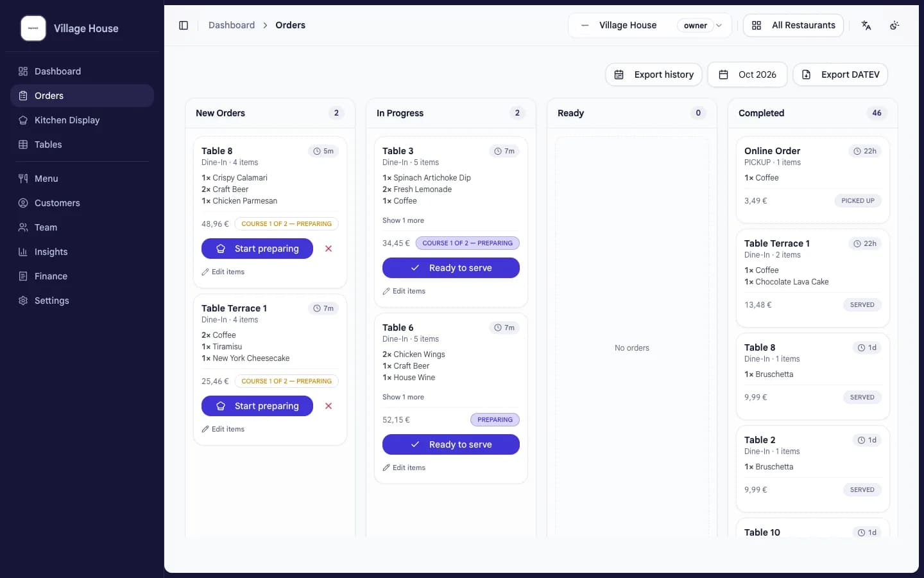This screenshot has height=578, width=924.
Task: Cancel the Table 8 order with red X
Action: [x=329, y=249]
